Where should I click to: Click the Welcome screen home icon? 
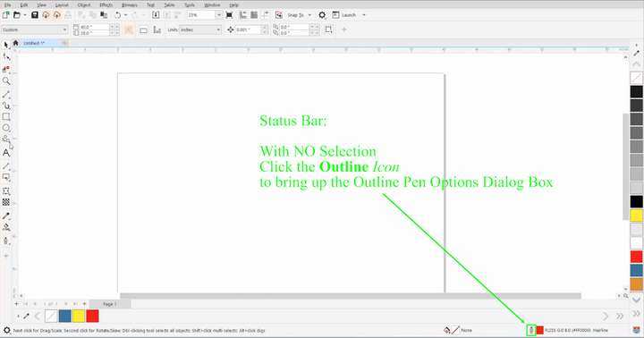click(x=15, y=43)
